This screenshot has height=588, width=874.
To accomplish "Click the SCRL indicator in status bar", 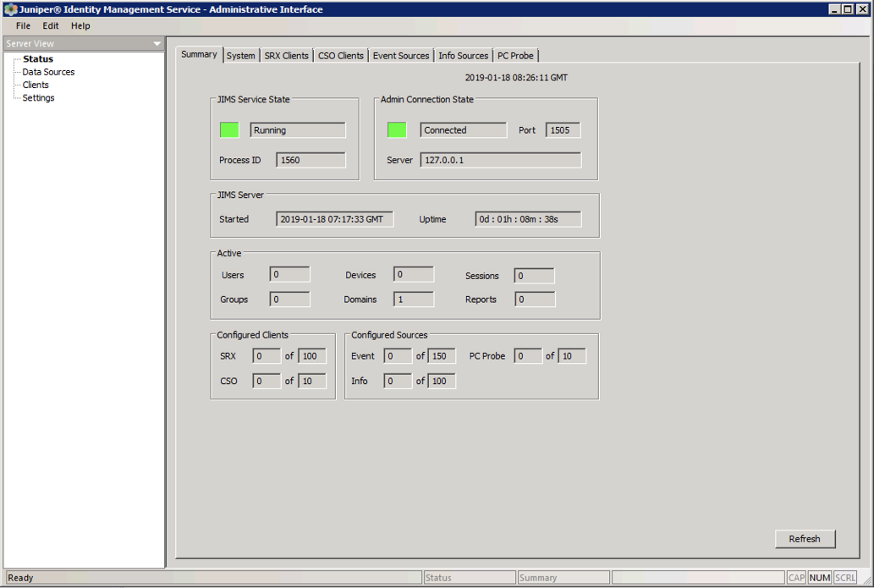I will (x=845, y=578).
